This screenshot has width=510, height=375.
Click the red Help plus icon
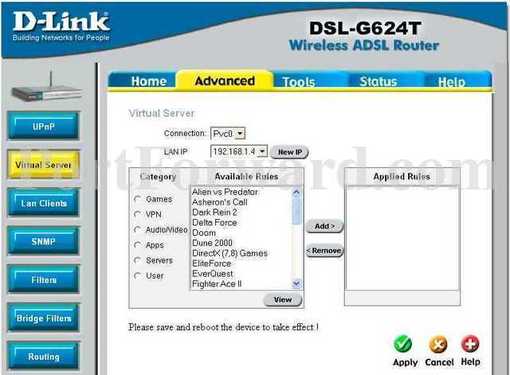tap(470, 344)
